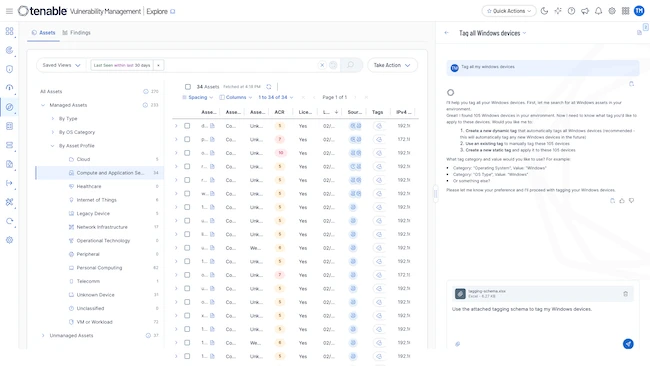Viewport: 650px width, 366px height.
Task: Click the Tags column header
Action: point(377,112)
